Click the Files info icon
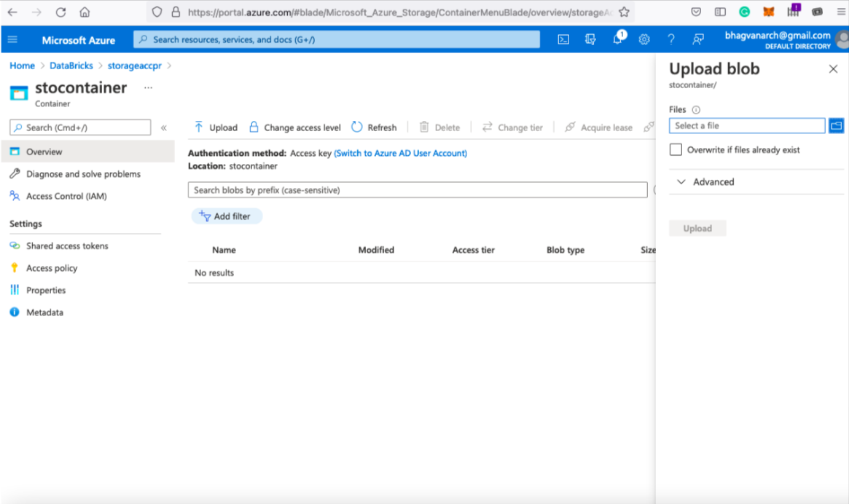Viewport: 849px width, 504px height. [x=696, y=110]
